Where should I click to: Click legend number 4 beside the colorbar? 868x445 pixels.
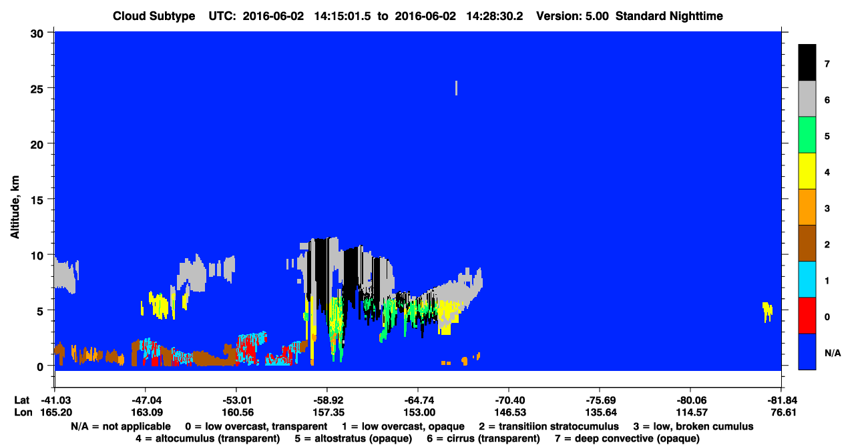point(827,172)
